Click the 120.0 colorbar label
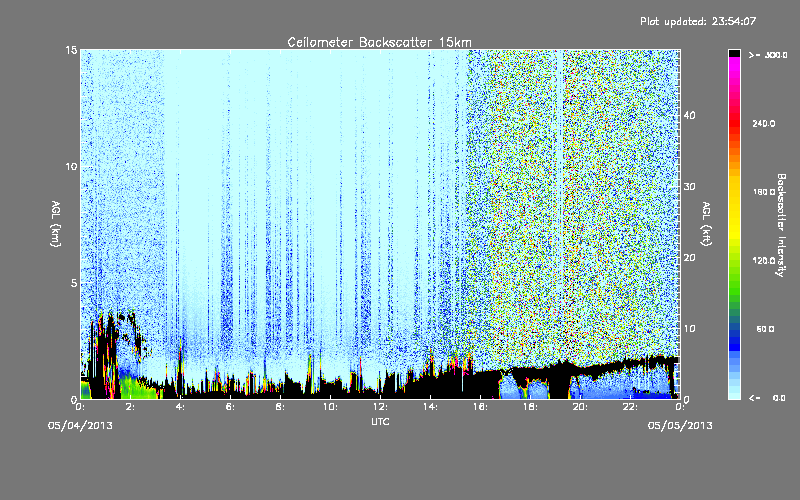This screenshot has height=500, width=800. pyautogui.click(x=764, y=261)
